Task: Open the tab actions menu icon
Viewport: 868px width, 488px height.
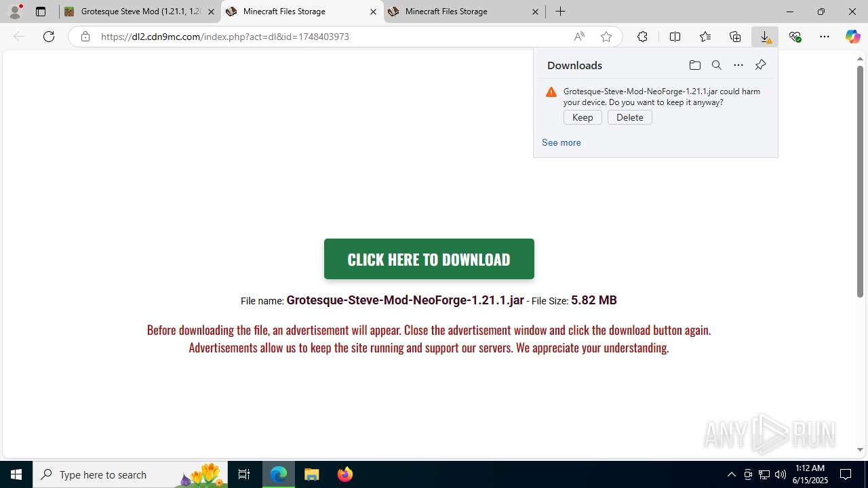Action: tap(41, 12)
